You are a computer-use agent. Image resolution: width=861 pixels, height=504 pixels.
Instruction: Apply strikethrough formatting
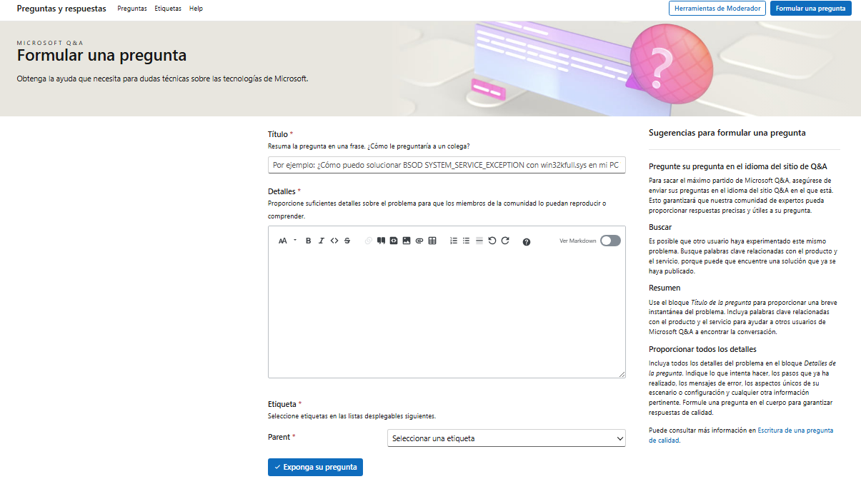(x=347, y=241)
